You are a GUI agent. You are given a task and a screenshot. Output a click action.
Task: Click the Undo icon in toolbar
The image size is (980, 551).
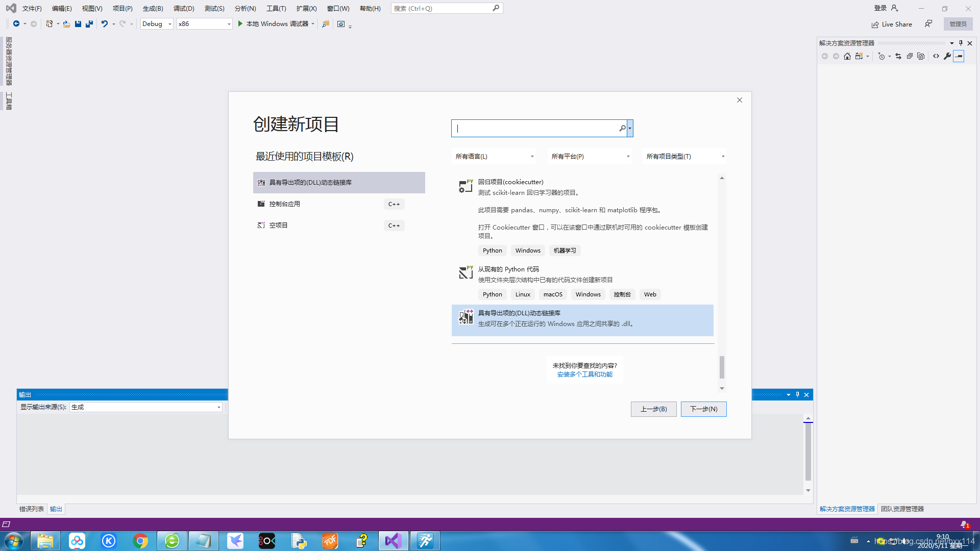tap(104, 24)
